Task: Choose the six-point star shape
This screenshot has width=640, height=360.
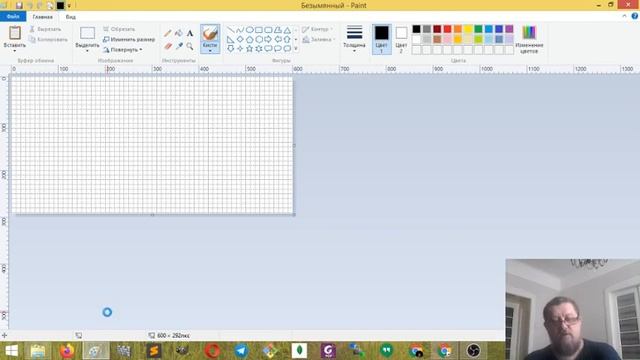Action: click(259, 49)
